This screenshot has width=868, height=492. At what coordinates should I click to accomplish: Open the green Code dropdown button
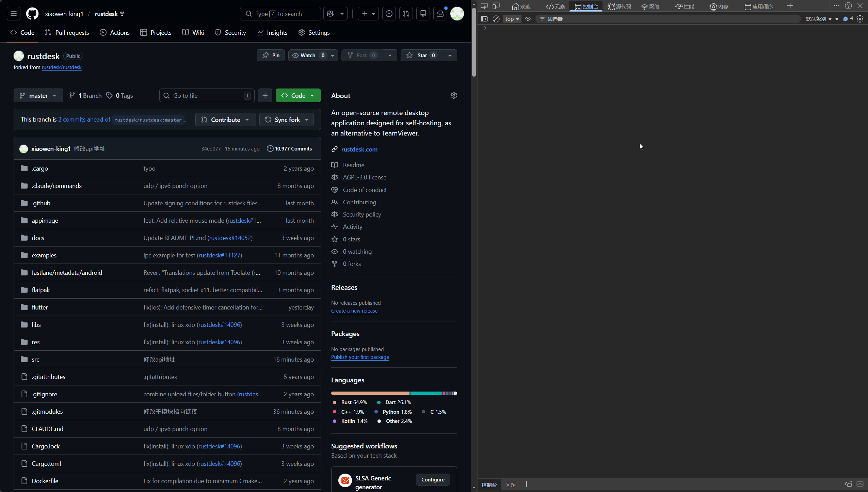click(298, 96)
